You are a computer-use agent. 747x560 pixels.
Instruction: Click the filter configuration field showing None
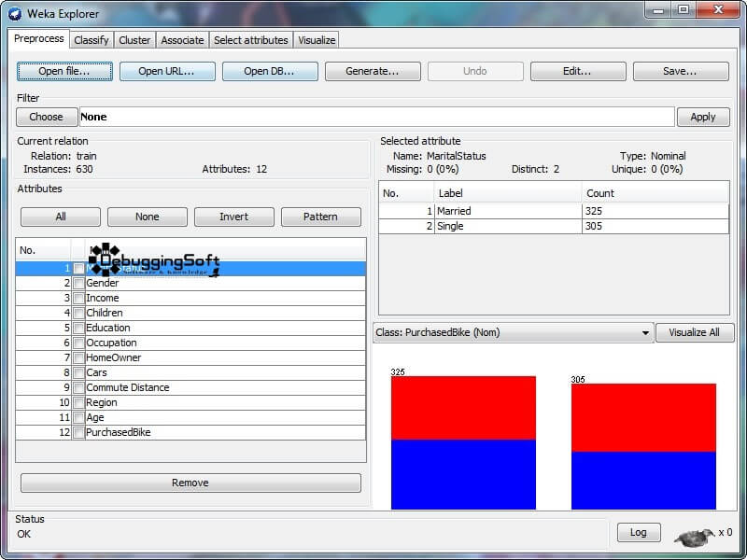coord(377,118)
